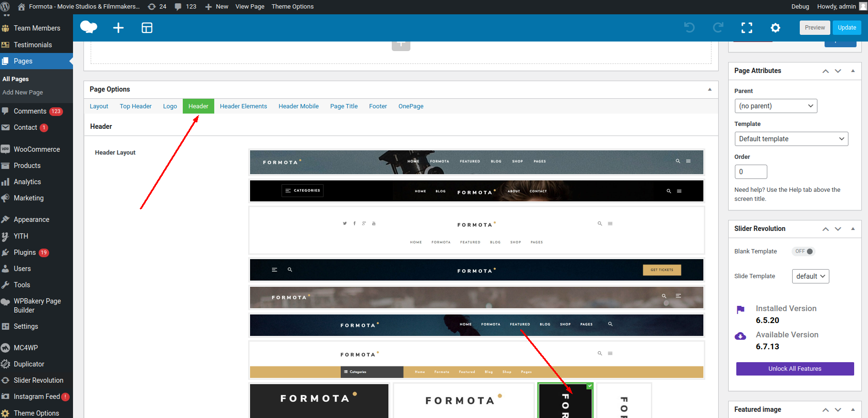Switch to the Footer tab
Viewport: 868px width, 418px height.
click(x=378, y=106)
